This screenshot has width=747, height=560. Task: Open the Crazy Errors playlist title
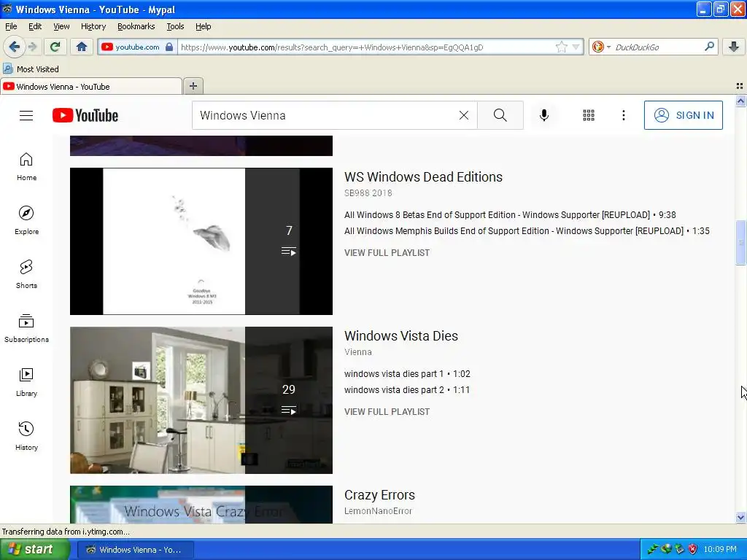click(379, 495)
